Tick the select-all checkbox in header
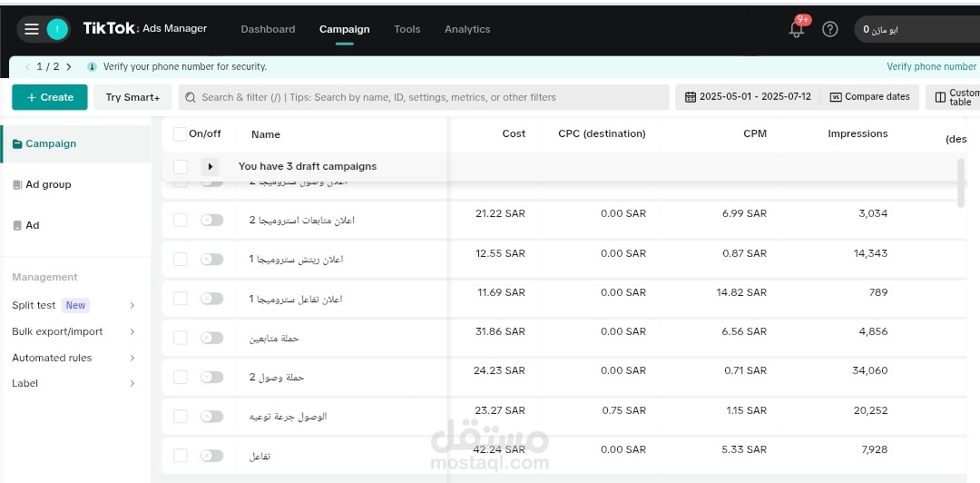This screenshot has width=980, height=483. point(180,134)
